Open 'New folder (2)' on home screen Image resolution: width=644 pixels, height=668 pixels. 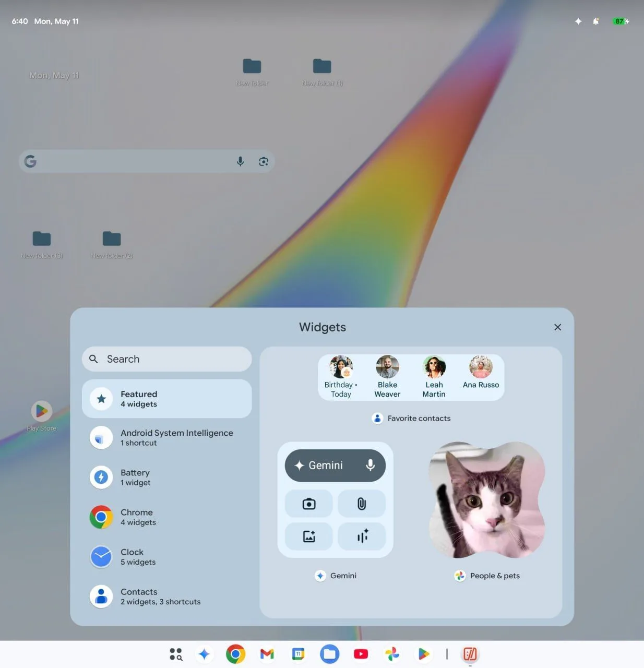(x=112, y=244)
